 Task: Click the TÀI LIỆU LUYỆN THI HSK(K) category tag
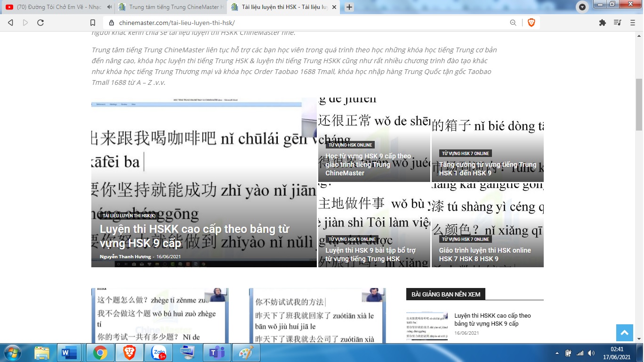click(x=129, y=215)
